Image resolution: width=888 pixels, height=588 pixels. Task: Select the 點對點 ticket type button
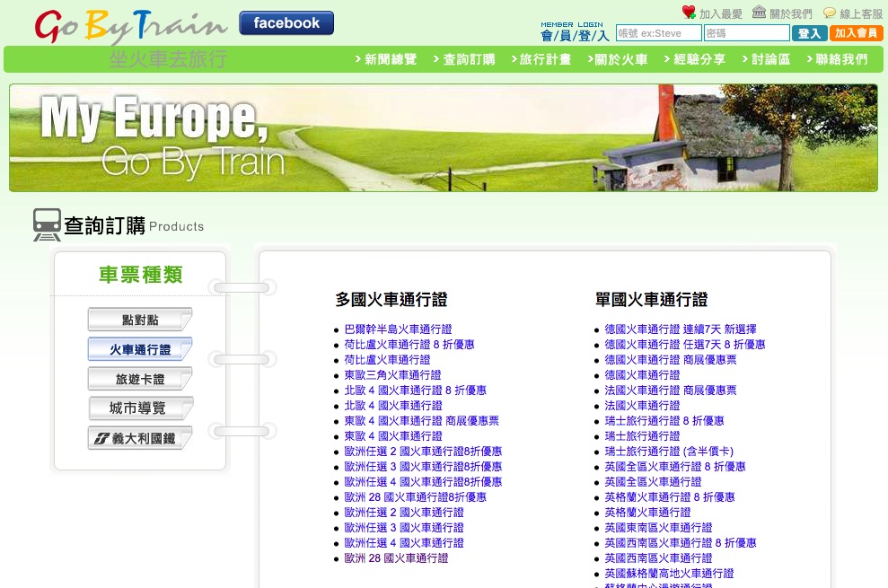(140, 320)
